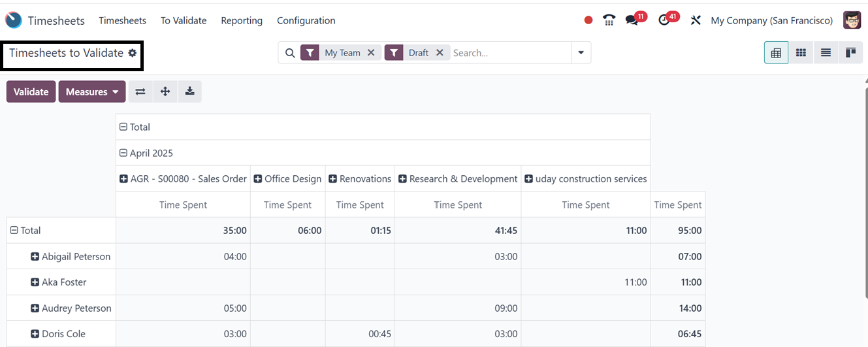Remove the Draft filter tag
868x347 pixels.
[x=440, y=53]
